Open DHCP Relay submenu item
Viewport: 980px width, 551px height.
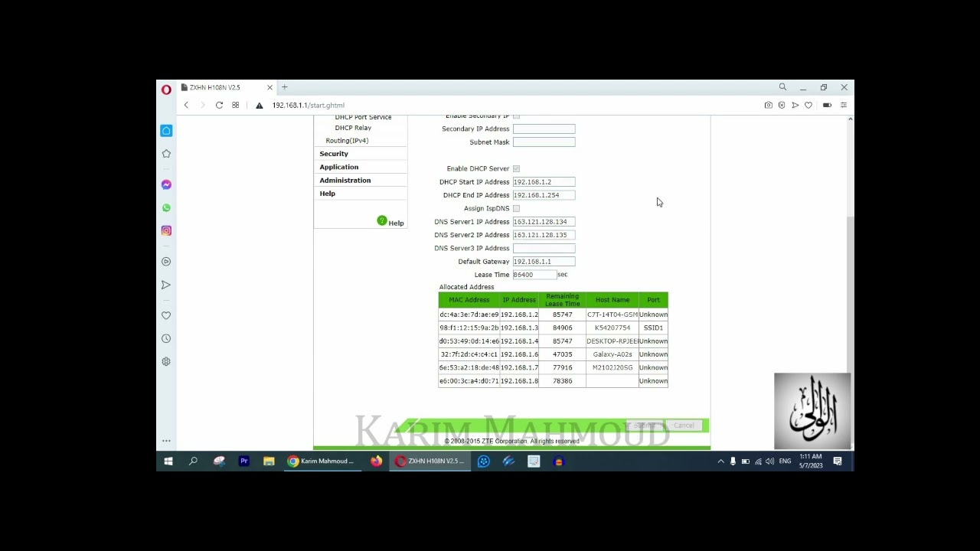point(353,128)
